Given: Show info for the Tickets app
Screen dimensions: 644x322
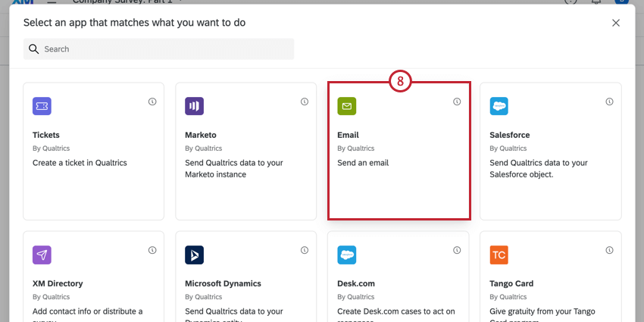Looking at the screenshot, I should pyautogui.click(x=152, y=102).
